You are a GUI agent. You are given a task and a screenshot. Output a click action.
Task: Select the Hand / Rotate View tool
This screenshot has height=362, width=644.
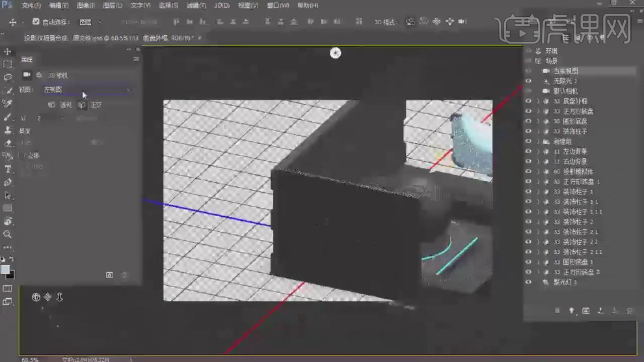pos(7,221)
